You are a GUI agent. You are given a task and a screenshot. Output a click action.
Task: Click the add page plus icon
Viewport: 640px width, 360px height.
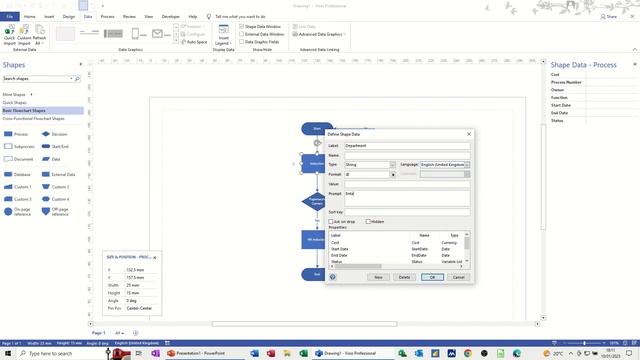(x=136, y=333)
